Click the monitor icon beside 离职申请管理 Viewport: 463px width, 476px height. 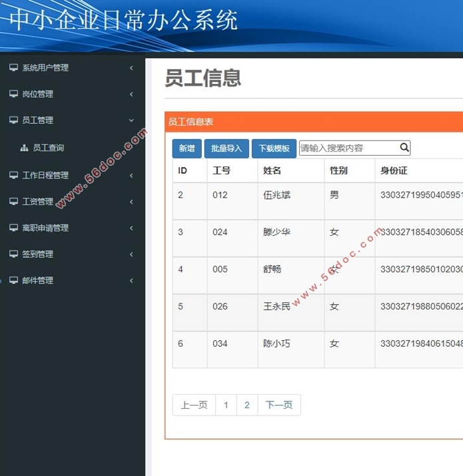coord(13,228)
